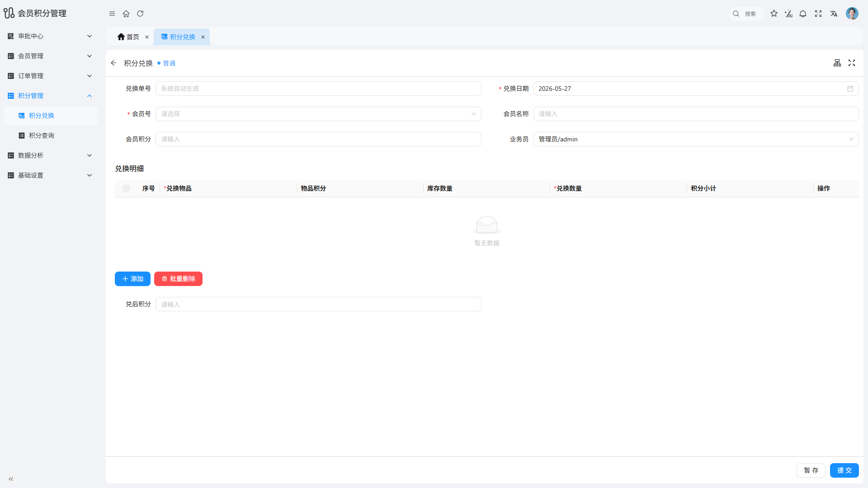This screenshot has width=868, height=488.
Task: Click the 普通 status label
Action: click(169, 63)
